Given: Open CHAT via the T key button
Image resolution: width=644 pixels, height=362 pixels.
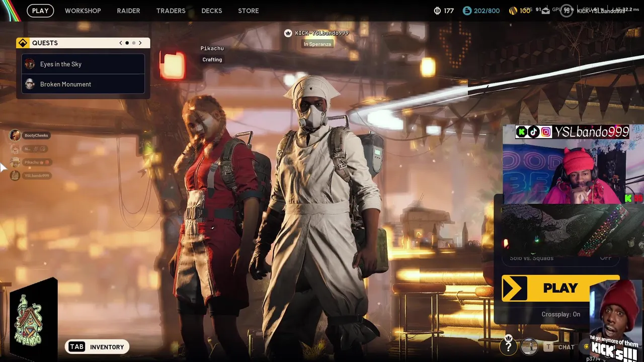Looking at the screenshot, I should click(x=548, y=346).
